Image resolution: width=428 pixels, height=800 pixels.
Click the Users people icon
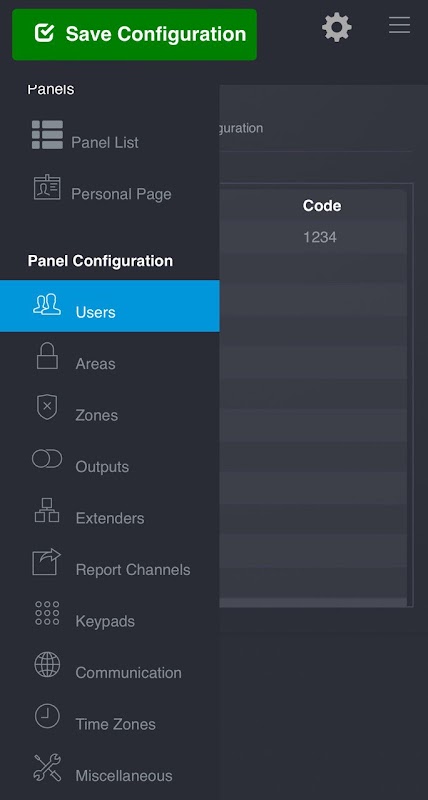(47, 305)
